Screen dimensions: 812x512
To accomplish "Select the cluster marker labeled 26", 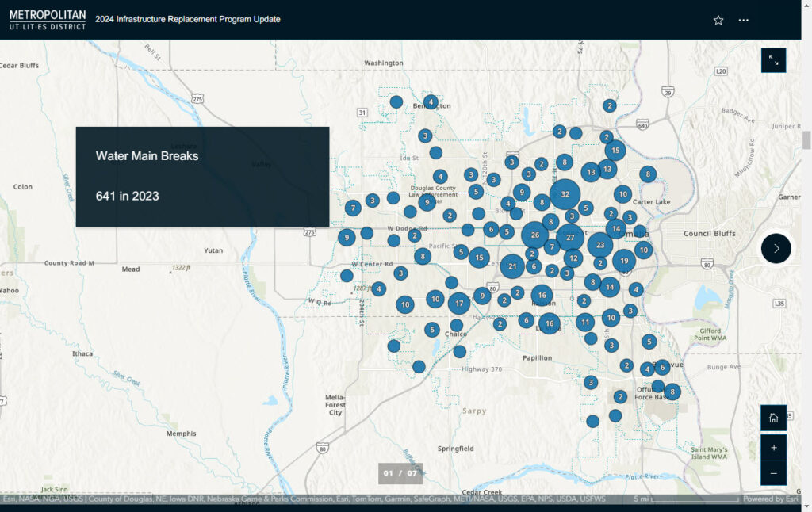I will click(535, 235).
